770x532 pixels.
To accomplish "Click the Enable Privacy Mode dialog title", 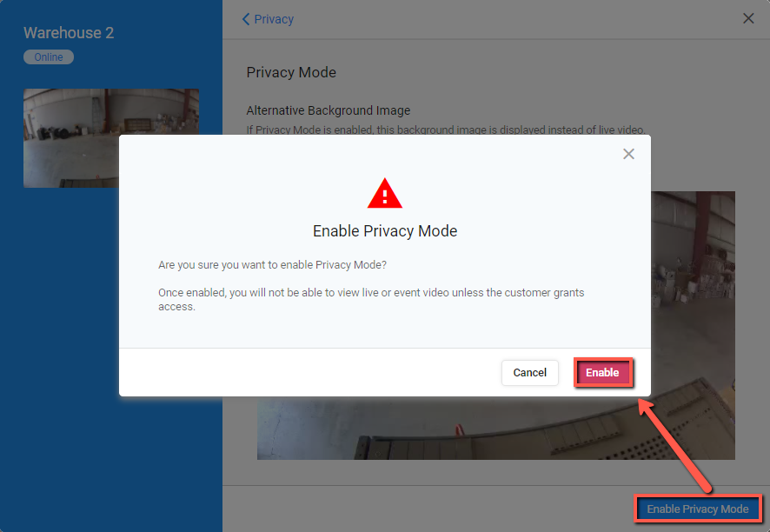I will (384, 231).
